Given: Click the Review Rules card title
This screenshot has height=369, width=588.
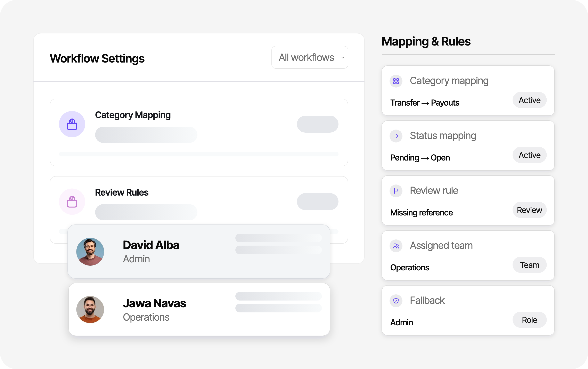Looking at the screenshot, I should (x=122, y=192).
